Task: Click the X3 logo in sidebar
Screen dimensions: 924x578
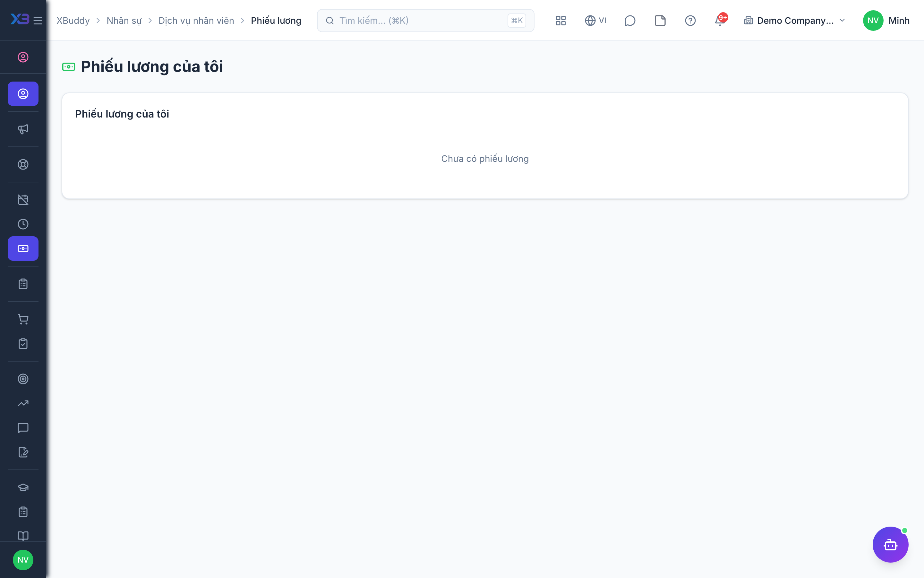Action: (x=20, y=19)
